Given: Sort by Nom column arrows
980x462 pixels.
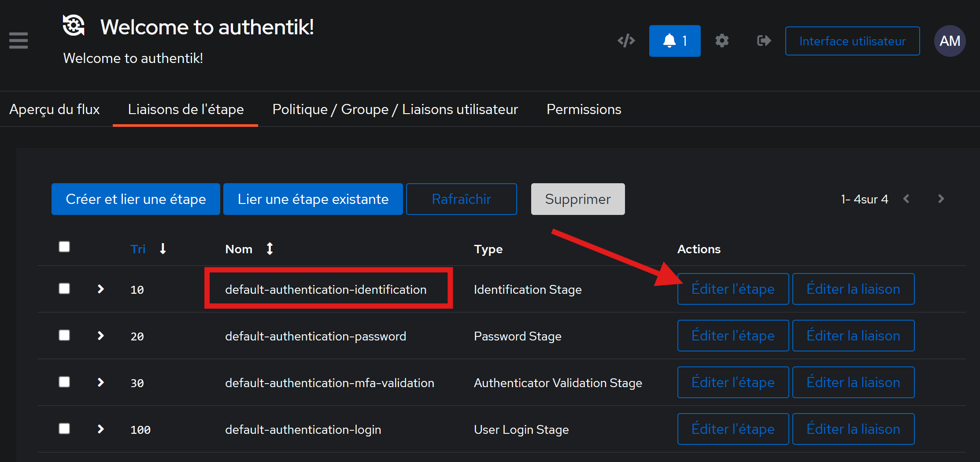Looking at the screenshot, I should click(x=270, y=249).
